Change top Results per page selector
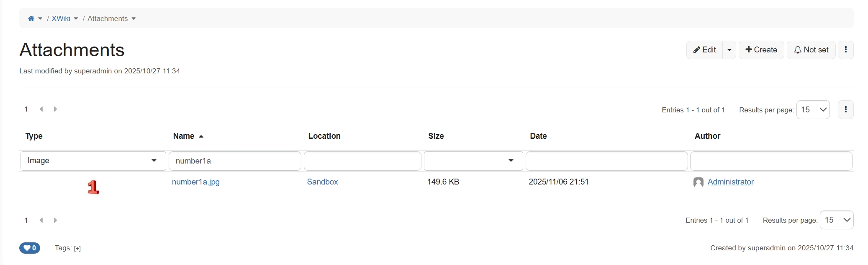868x265 pixels. (x=813, y=110)
